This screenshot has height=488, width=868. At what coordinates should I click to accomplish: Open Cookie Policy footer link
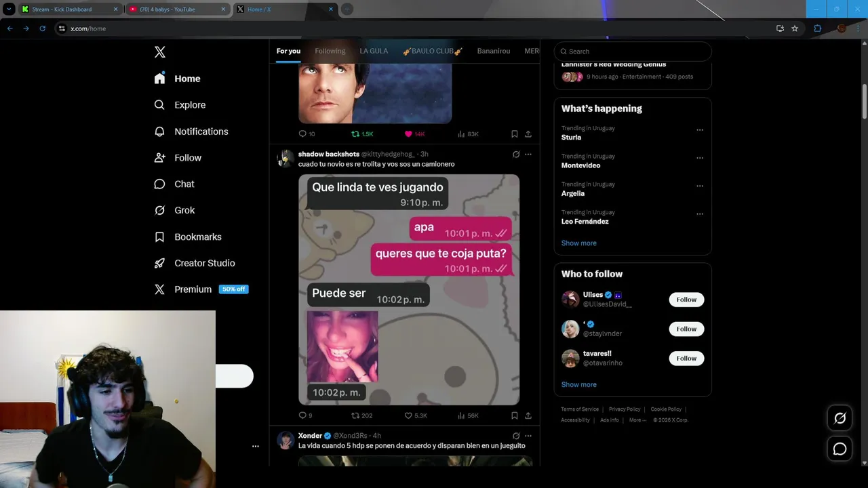666,409
